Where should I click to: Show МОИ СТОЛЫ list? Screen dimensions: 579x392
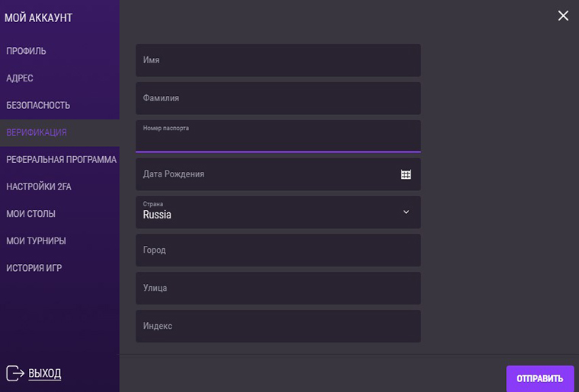[30, 214]
